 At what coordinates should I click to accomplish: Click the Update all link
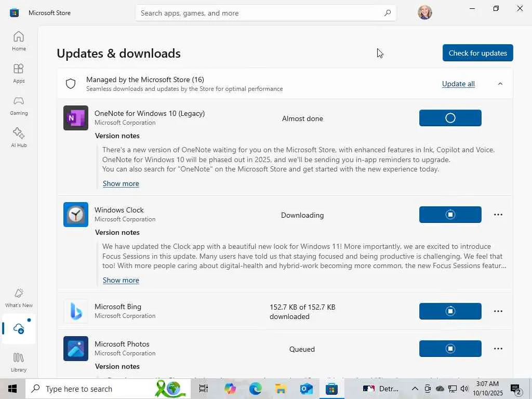(x=458, y=84)
